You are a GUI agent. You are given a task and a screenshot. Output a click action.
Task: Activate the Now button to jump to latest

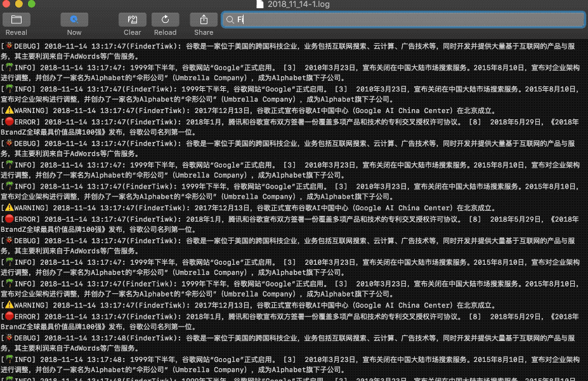point(74,20)
